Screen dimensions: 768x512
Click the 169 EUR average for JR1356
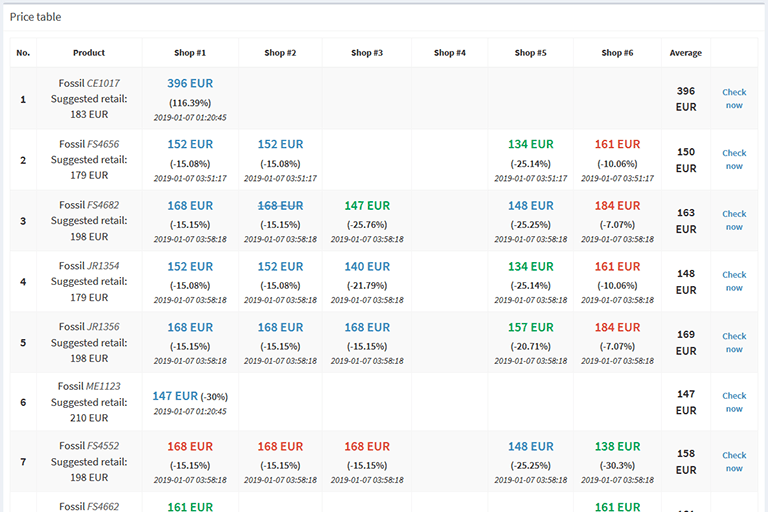pyautogui.click(x=686, y=342)
